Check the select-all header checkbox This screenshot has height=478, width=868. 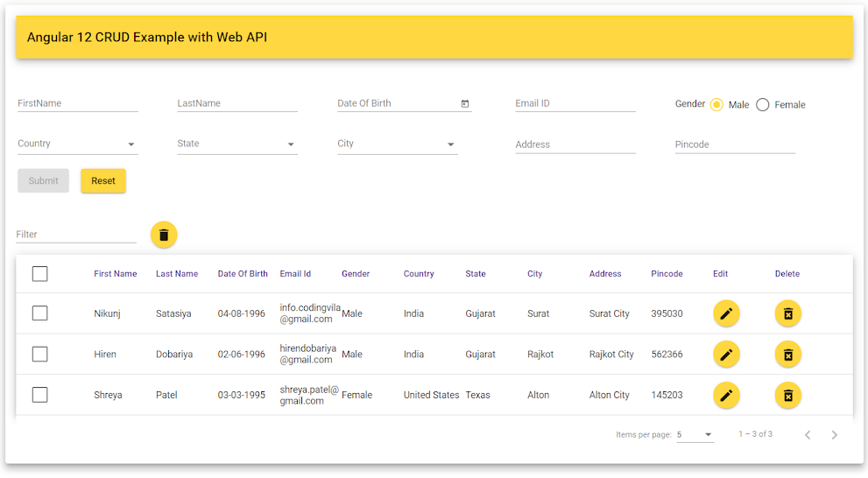40,274
